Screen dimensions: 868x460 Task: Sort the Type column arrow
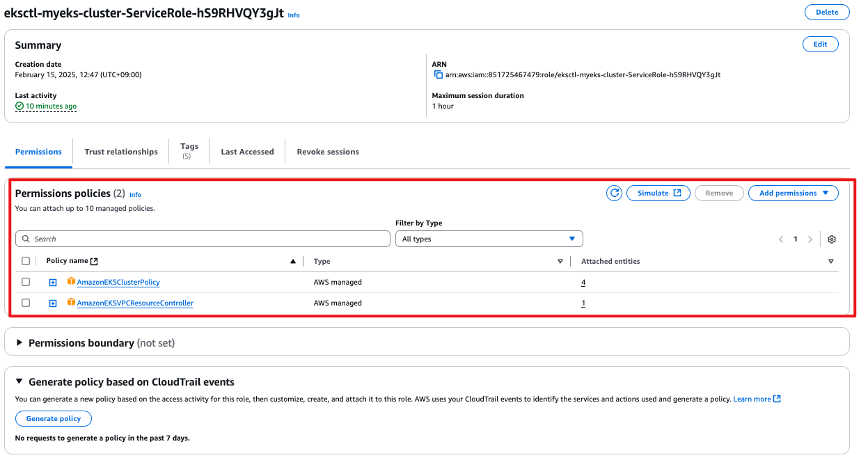(560, 262)
